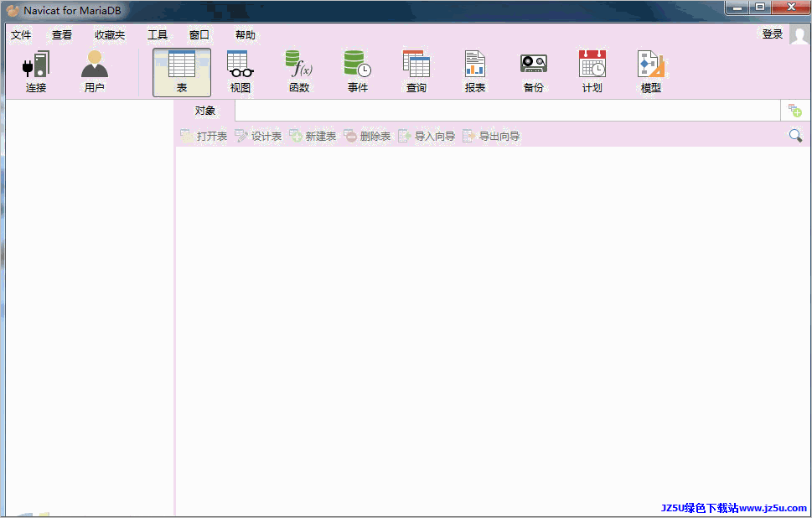Click the user avatar icon beside 登录

799,34
